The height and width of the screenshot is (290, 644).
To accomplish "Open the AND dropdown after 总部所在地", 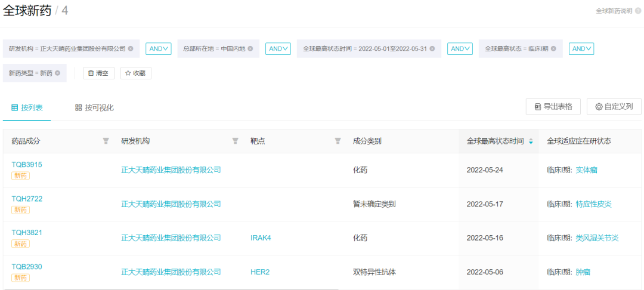I will coord(278,49).
